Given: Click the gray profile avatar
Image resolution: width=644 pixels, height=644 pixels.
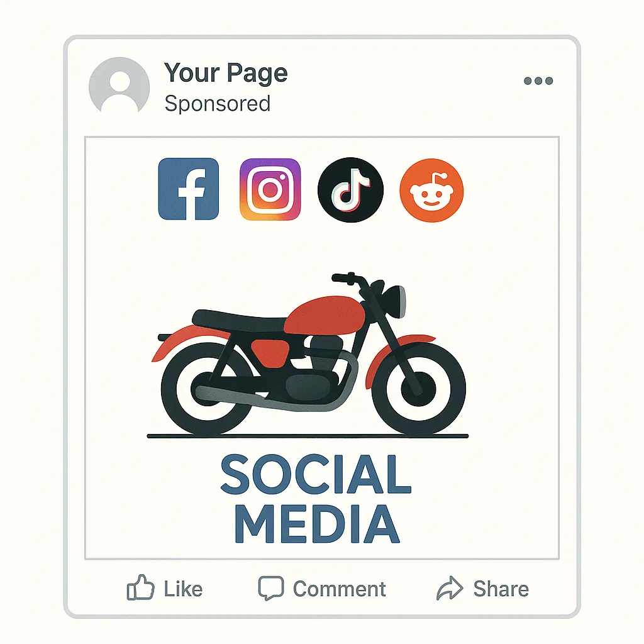Looking at the screenshot, I should [119, 86].
